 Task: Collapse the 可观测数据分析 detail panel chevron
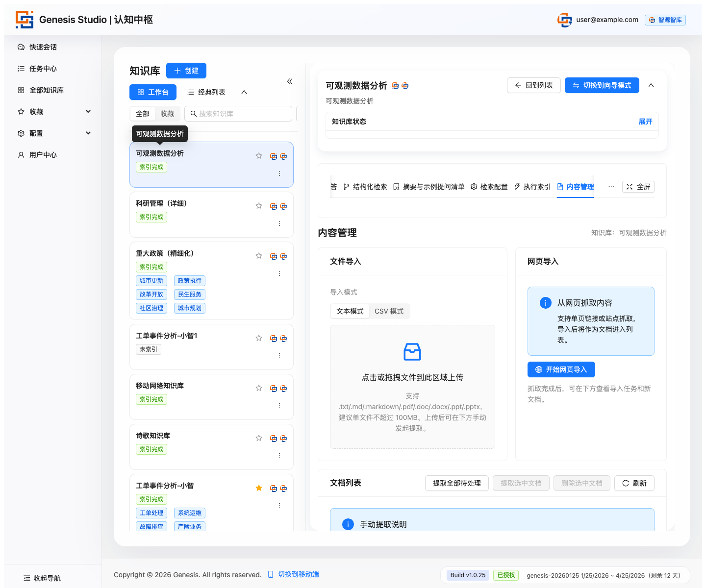point(651,85)
